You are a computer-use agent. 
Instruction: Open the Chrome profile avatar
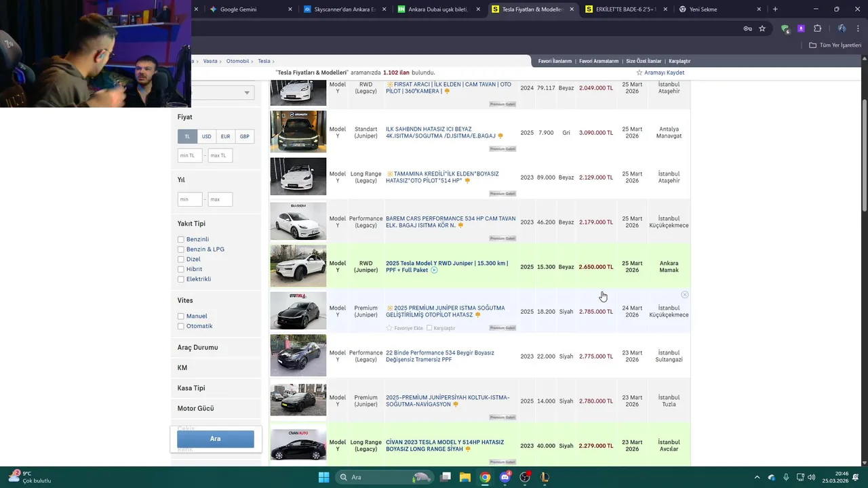tap(842, 28)
